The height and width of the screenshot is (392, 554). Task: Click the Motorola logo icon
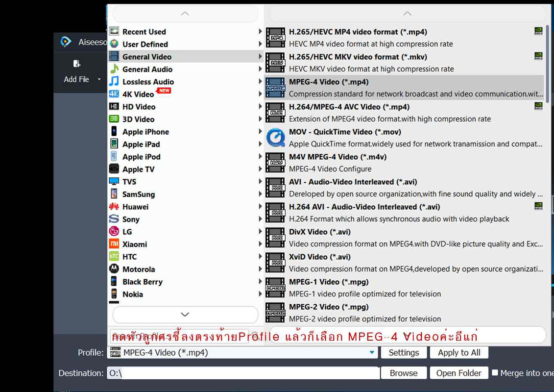coord(114,269)
